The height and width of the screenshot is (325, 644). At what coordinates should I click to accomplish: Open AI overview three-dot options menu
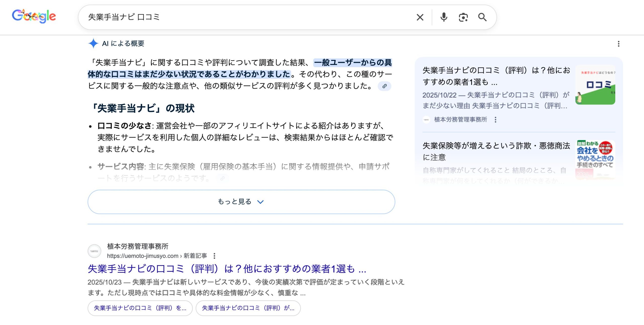pos(619,44)
